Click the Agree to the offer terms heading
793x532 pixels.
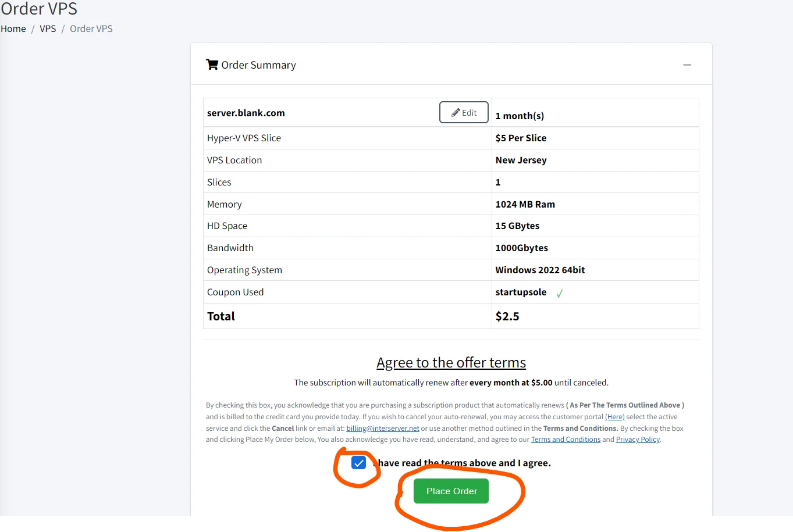(x=451, y=363)
